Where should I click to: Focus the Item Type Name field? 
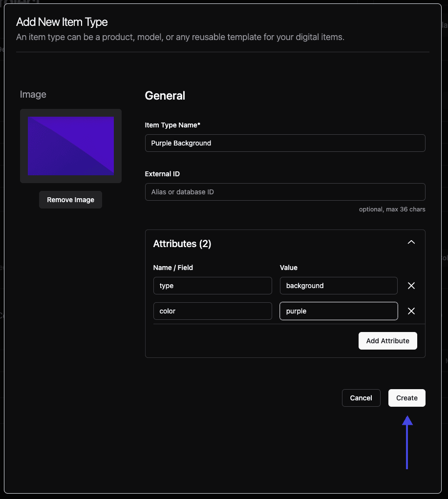click(x=285, y=143)
